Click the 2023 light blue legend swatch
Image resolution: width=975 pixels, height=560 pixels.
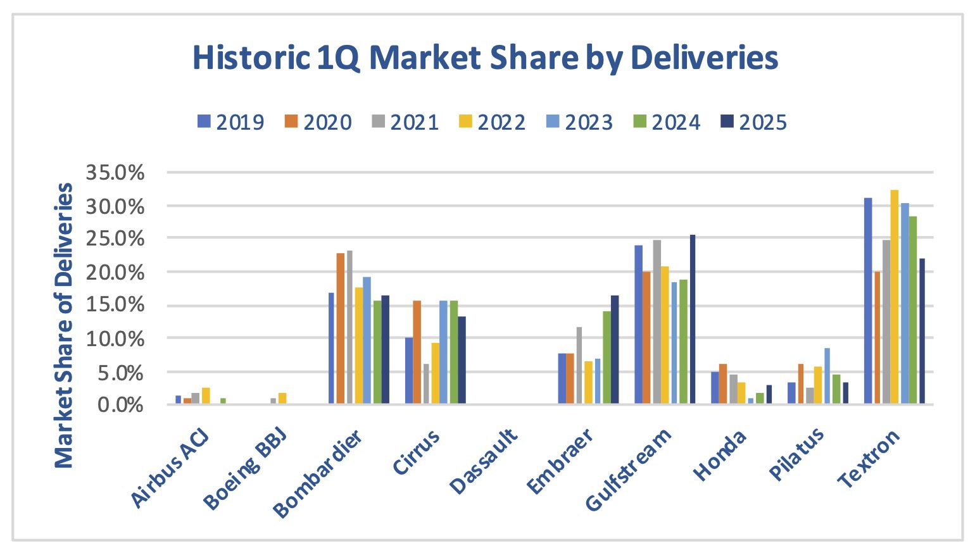point(552,121)
